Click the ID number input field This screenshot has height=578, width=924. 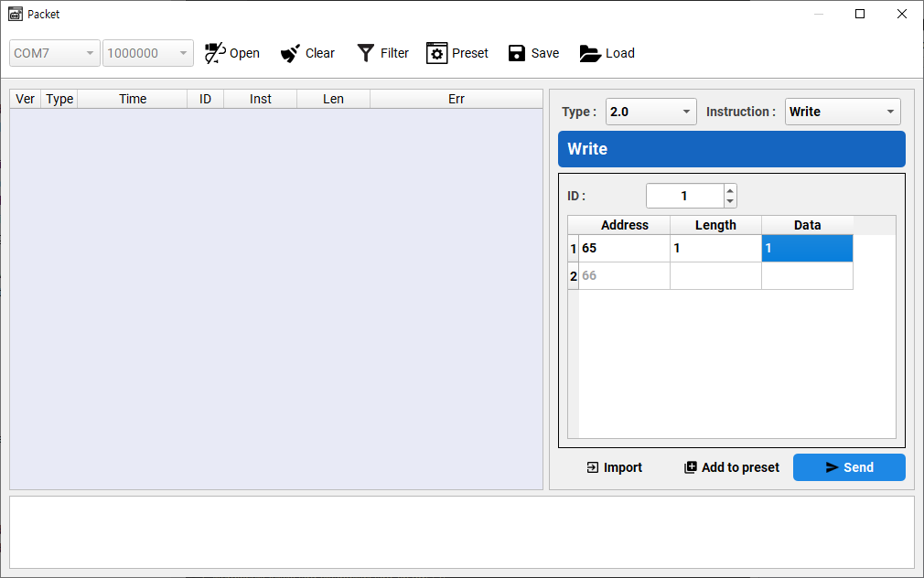[684, 196]
